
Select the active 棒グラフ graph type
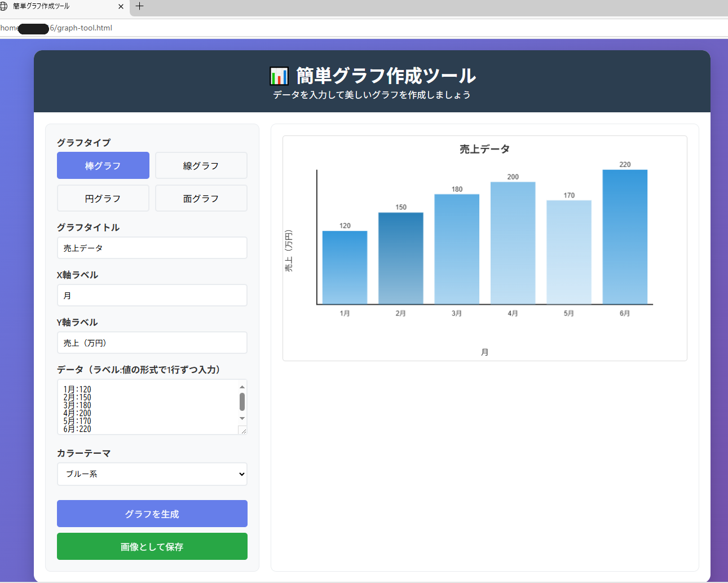pos(103,165)
